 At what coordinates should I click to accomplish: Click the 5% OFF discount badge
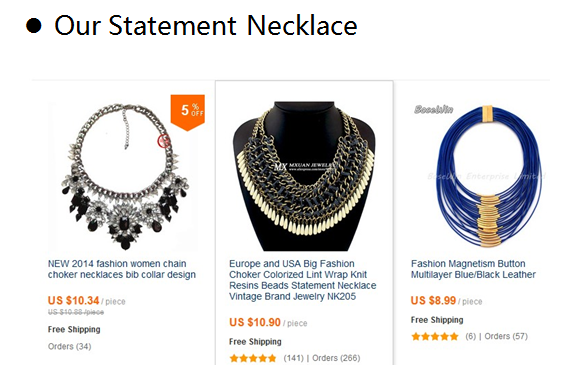pyautogui.click(x=188, y=113)
